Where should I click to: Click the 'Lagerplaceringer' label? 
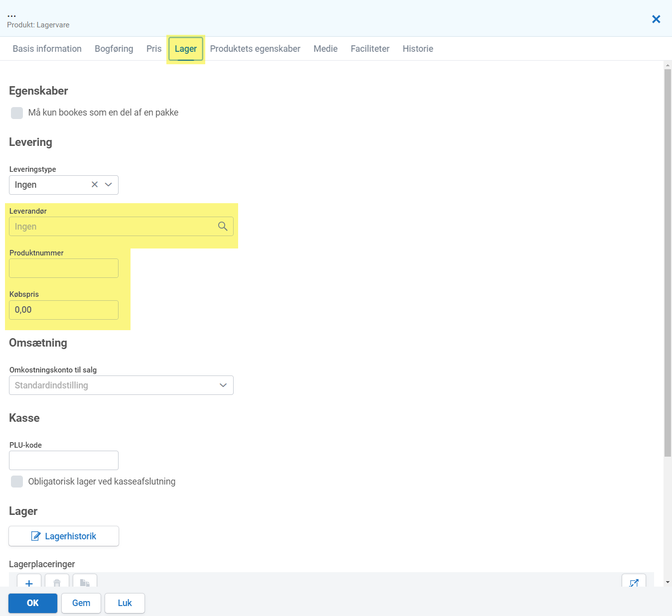[x=42, y=564]
